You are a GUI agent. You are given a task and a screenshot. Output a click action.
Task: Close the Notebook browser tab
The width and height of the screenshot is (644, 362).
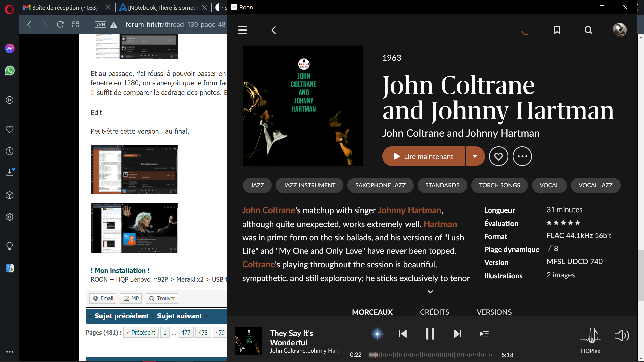204,7
